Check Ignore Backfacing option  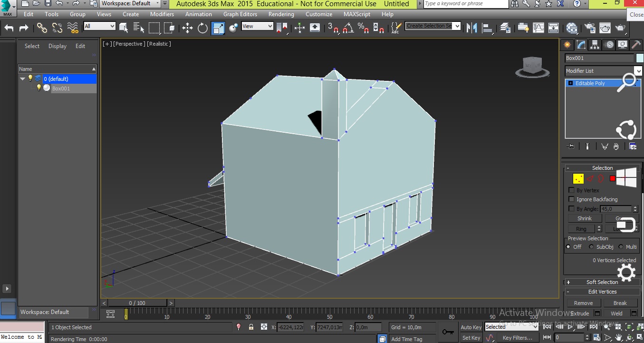coord(571,199)
